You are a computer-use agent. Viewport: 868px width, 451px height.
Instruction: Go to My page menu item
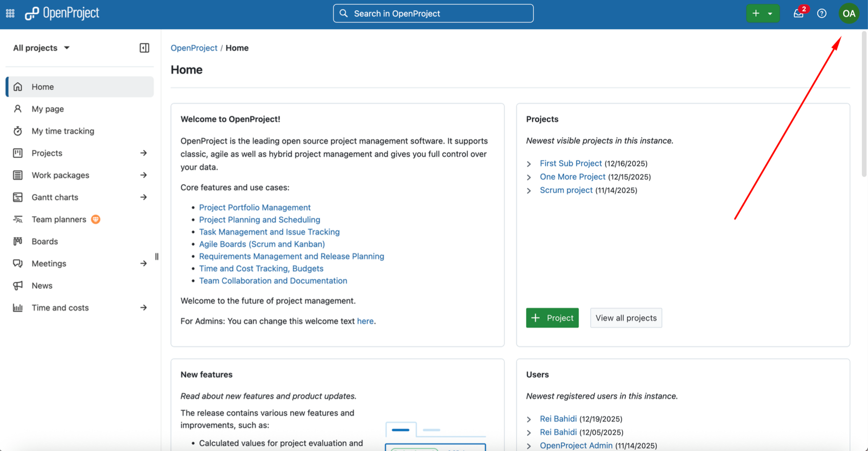80,109
